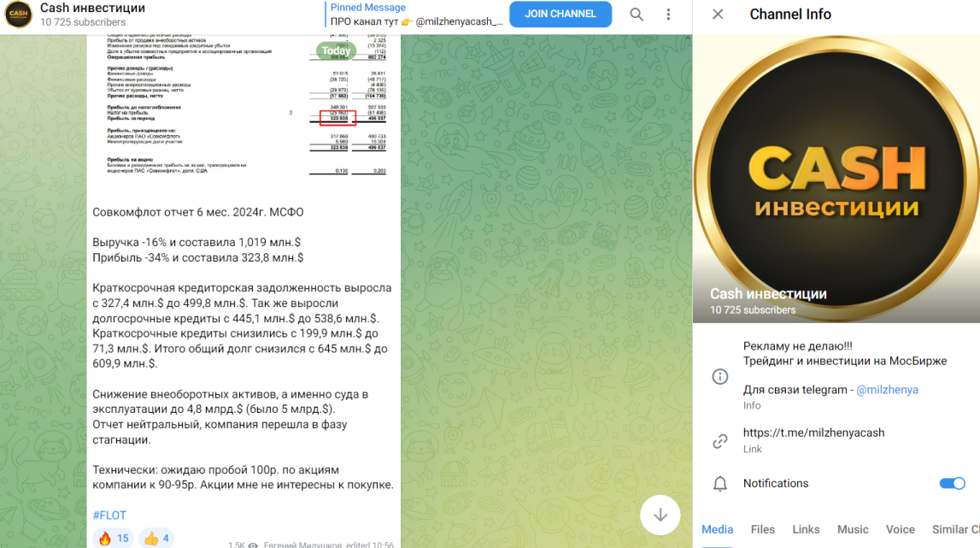Jump to latest with down-arrow button
The height and width of the screenshot is (548, 980).
[660, 515]
